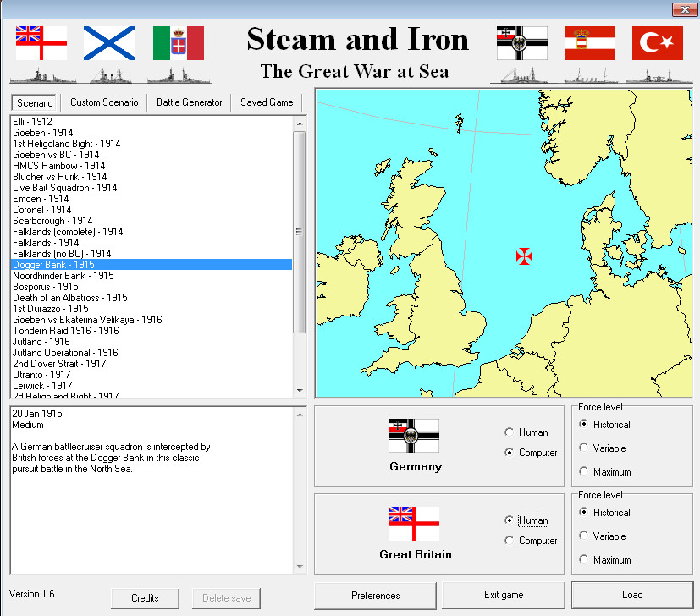Select Maximum force level for Great Britain
Image resolution: width=700 pixels, height=616 pixels.
(584, 560)
